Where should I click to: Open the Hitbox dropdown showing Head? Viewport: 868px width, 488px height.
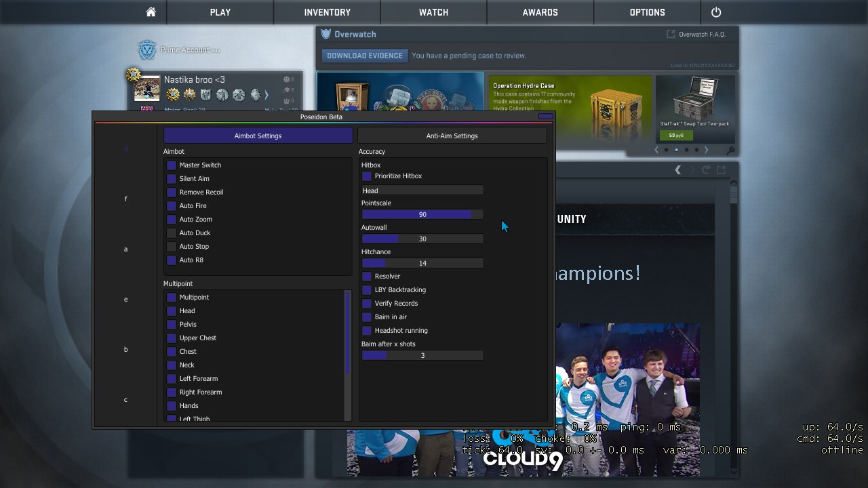coord(422,190)
